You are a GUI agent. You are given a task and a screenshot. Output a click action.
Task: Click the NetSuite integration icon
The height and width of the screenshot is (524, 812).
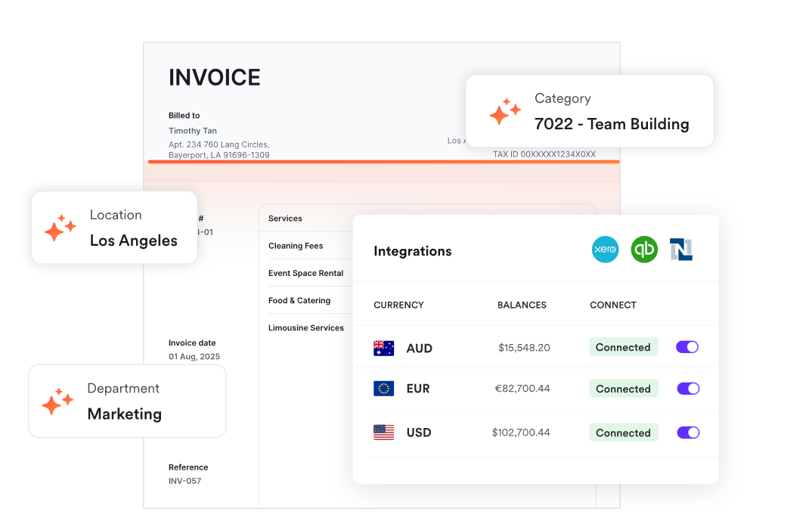point(681,249)
